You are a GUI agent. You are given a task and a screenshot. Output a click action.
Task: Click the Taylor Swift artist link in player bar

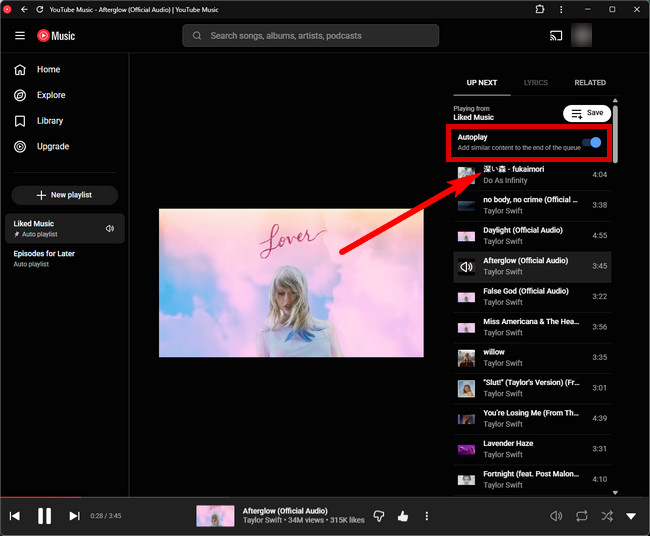point(262,520)
